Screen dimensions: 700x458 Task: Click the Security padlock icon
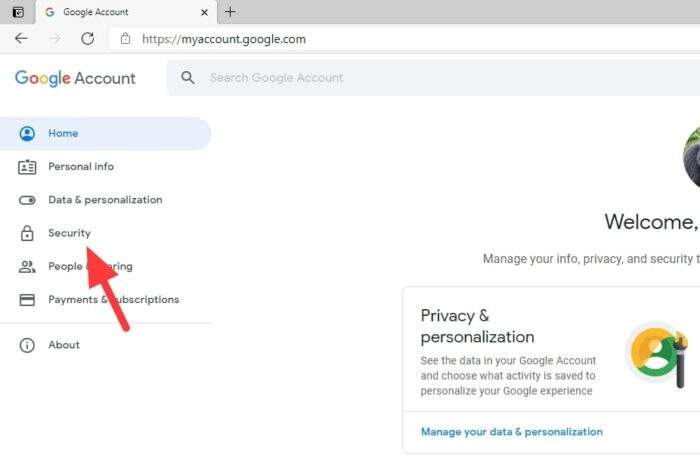click(27, 233)
